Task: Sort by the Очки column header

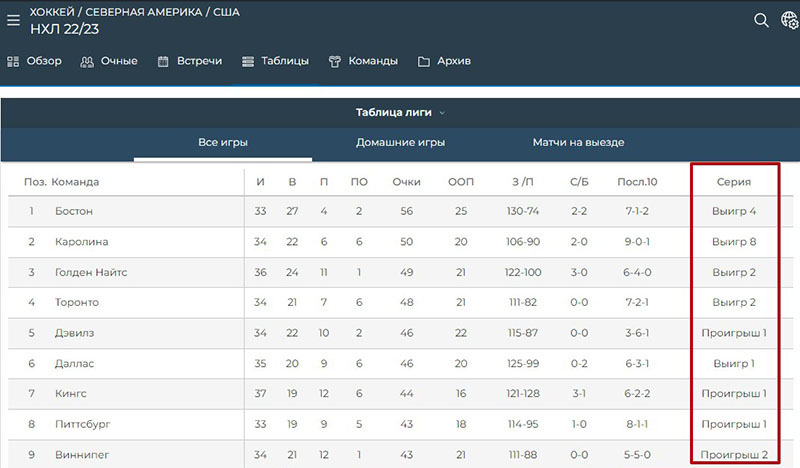Action: tap(406, 182)
